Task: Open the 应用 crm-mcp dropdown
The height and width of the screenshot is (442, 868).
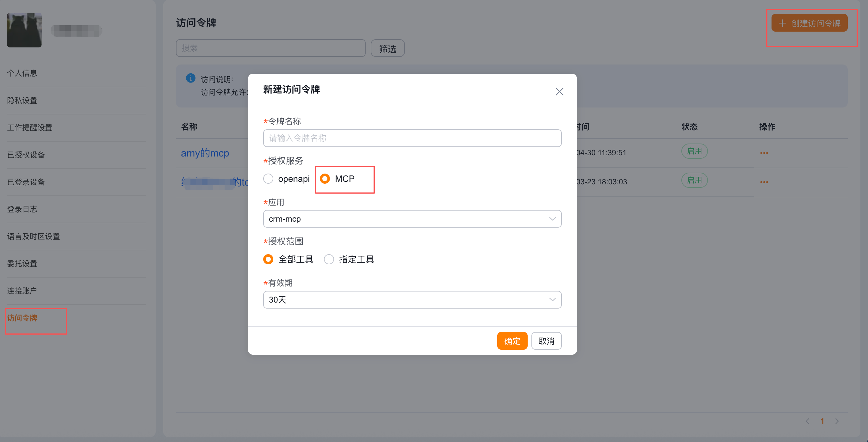Action: click(x=412, y=219)
